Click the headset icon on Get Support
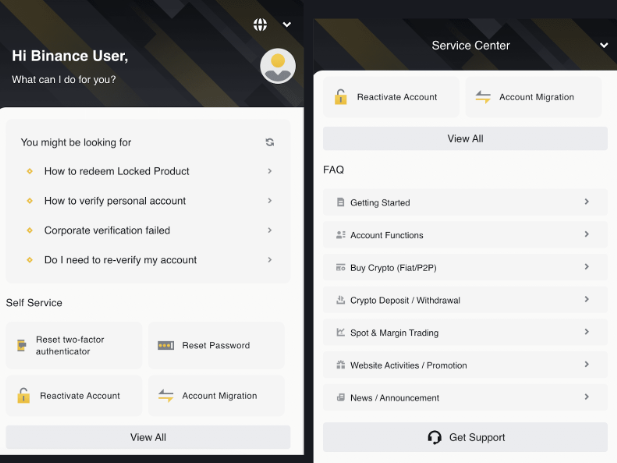617x463 pixels. point(434,437)
